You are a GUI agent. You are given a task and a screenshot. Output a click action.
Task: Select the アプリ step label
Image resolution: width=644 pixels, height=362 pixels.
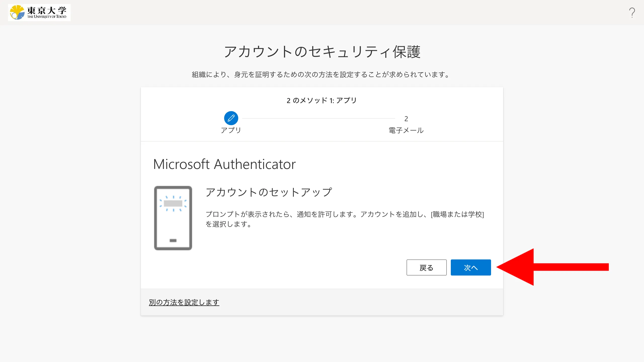(231, 130)
